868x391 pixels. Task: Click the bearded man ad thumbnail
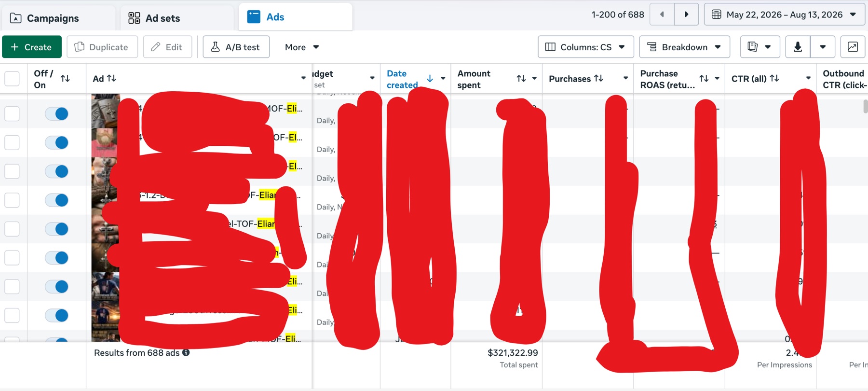tap(104, 142)
